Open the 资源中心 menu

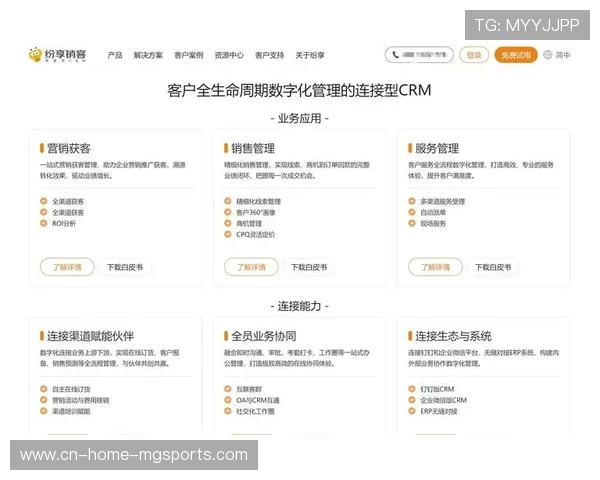(229, 55)
